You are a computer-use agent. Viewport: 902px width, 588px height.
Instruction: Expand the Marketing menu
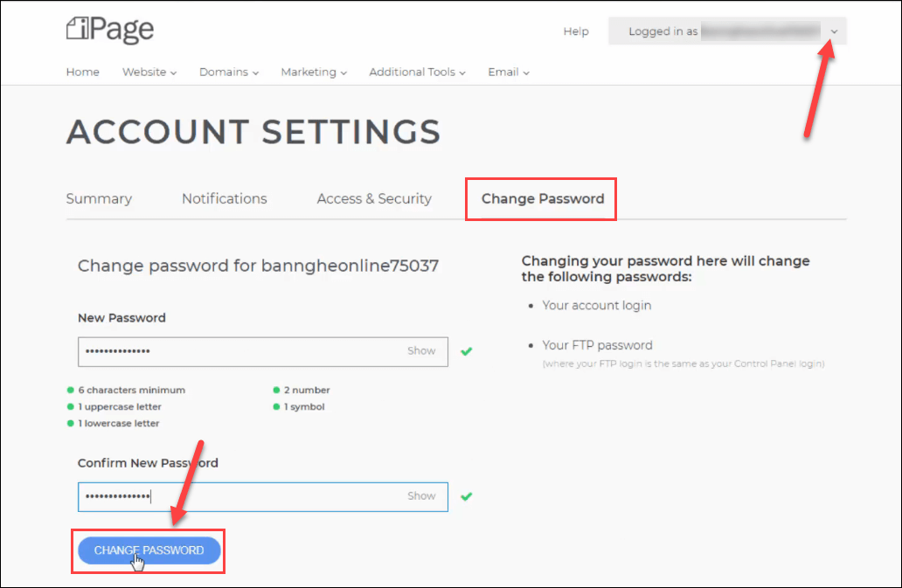tap(314, 72)
